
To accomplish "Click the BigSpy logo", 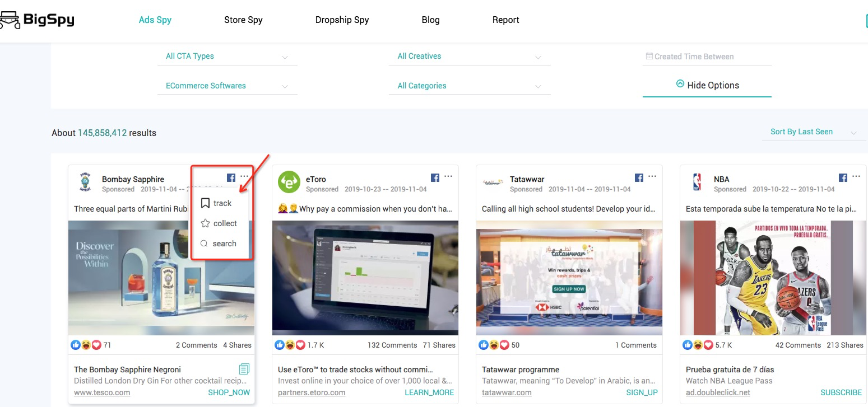I will 37,20.
